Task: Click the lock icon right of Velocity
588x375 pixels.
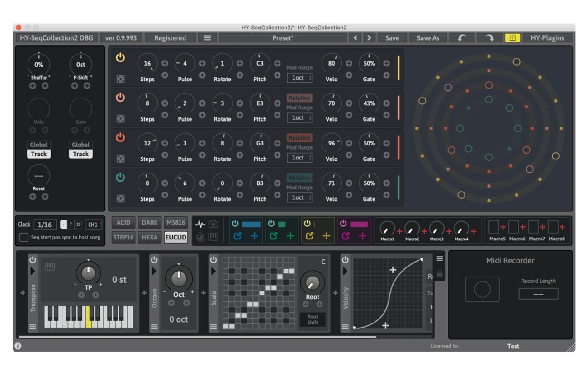Action: (x=440, y=274)
